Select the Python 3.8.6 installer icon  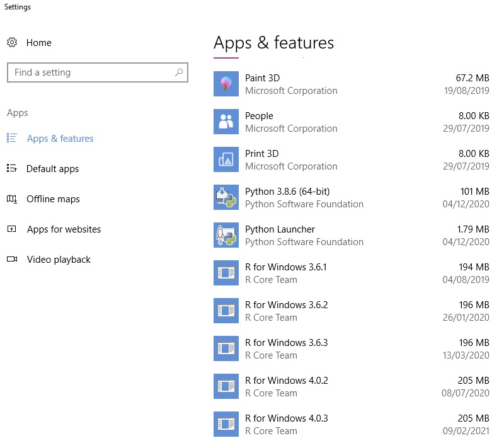pos(226,197)
